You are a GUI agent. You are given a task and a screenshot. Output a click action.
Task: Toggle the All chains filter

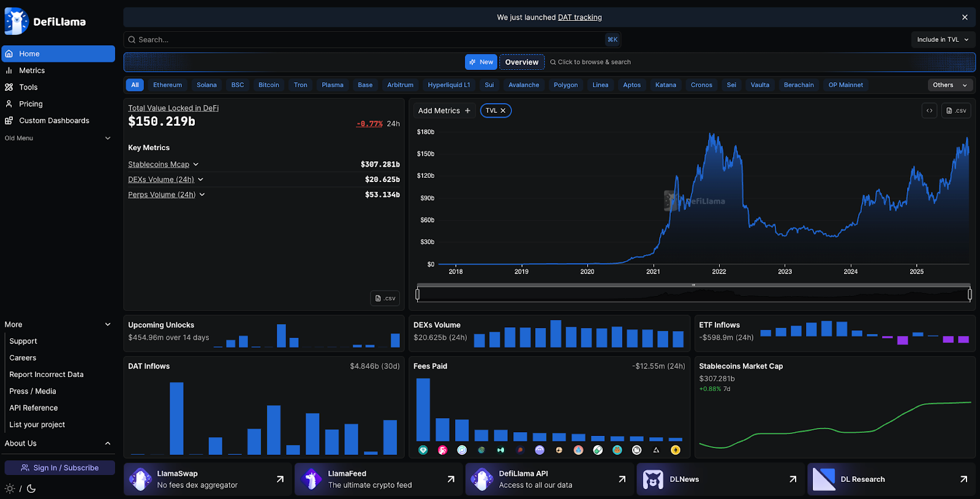point(135,85)
